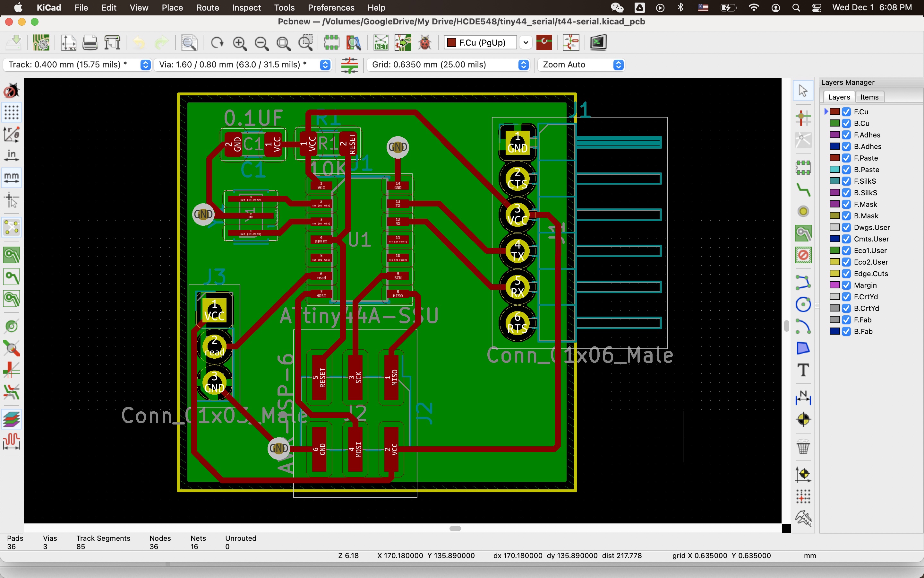Select the arrow selection tool
The image size is (924, 578).
(x=803, y=91)
